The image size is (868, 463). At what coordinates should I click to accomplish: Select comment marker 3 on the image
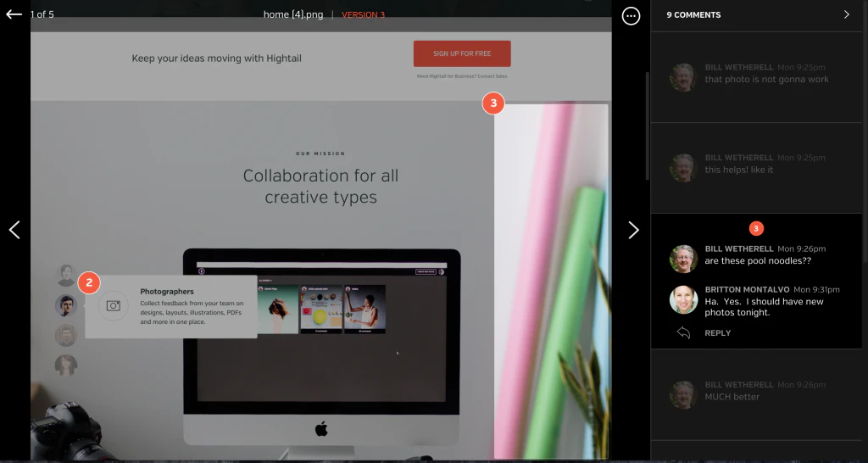493,103
